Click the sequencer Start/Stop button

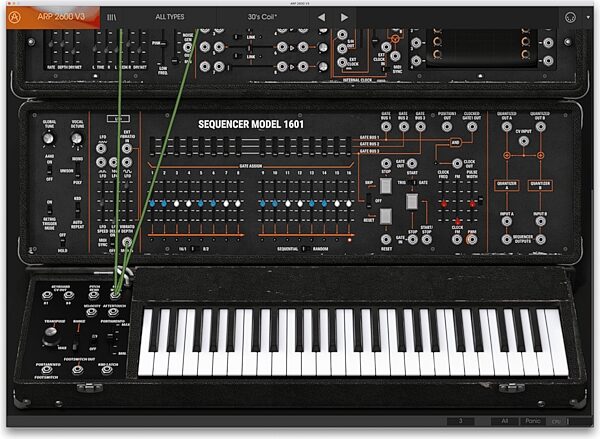[412, 202]
